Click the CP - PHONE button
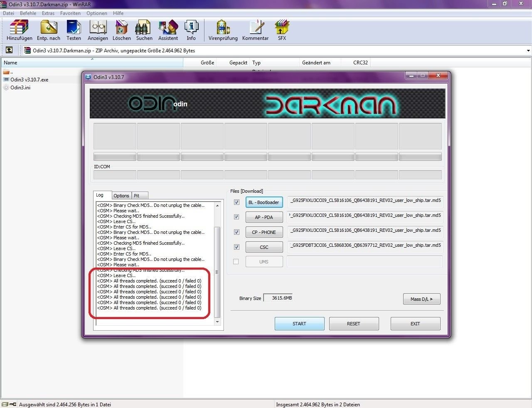532x408 pixels. pyautogui.click(x=264, y=232)
